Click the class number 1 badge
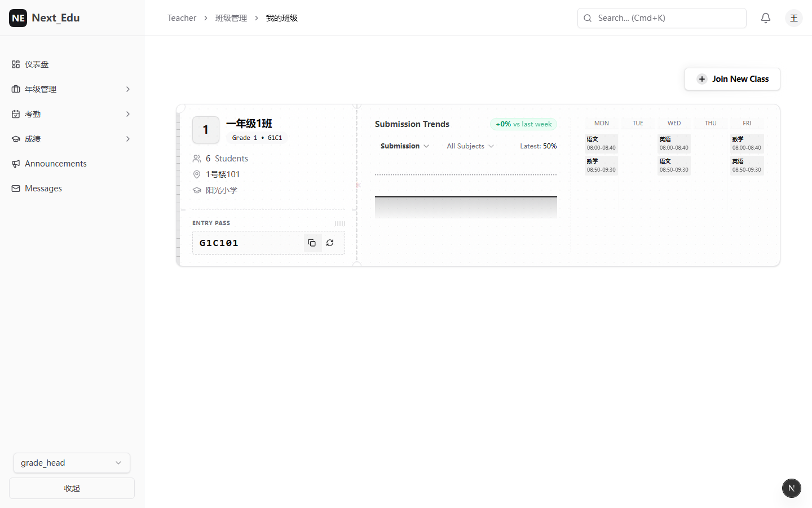812x508 pixels. click(206, 130)
